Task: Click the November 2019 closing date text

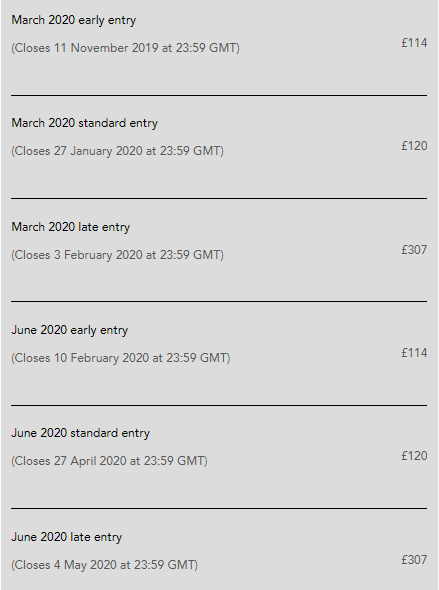Action: coord(125,48)
